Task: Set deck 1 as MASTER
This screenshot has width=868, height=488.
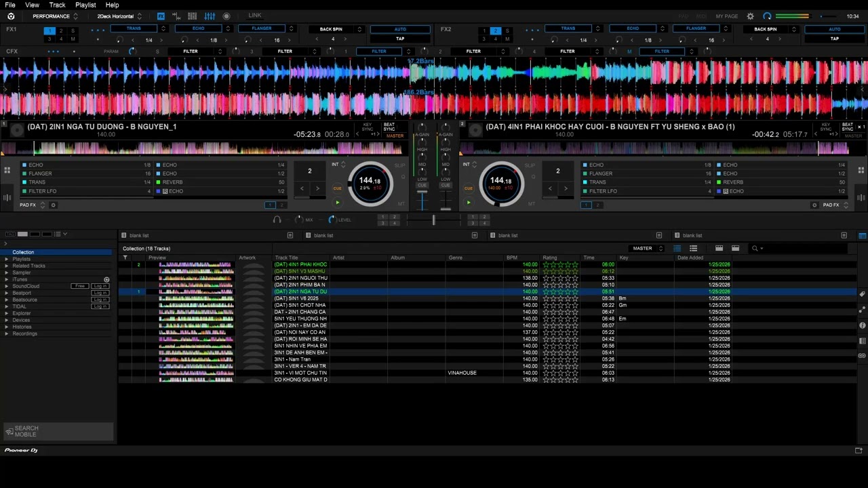Action: tap(395, 136)
